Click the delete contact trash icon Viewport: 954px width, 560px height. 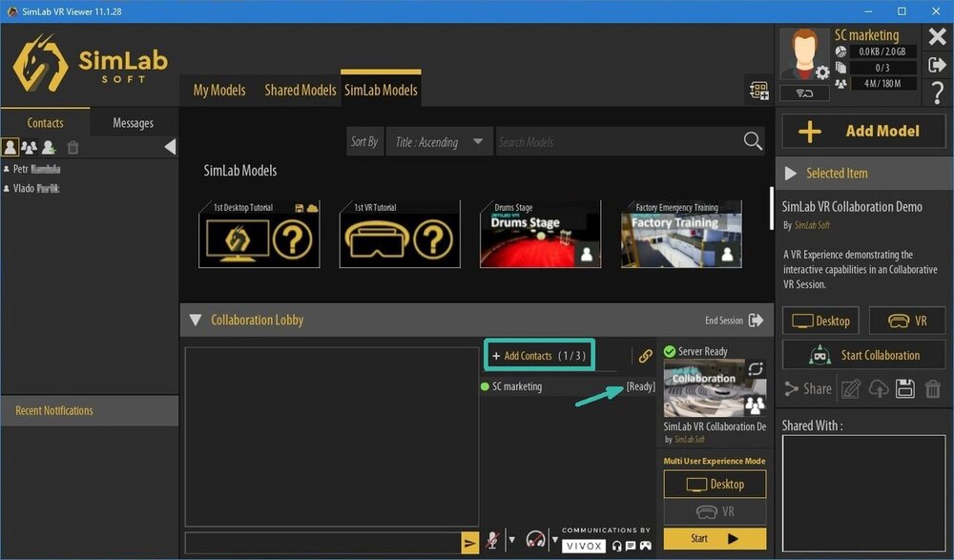(x=73, y=147)
